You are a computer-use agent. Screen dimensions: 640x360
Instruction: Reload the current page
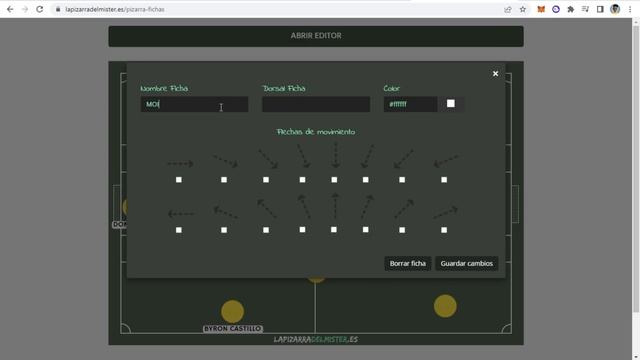click(40, 9)
